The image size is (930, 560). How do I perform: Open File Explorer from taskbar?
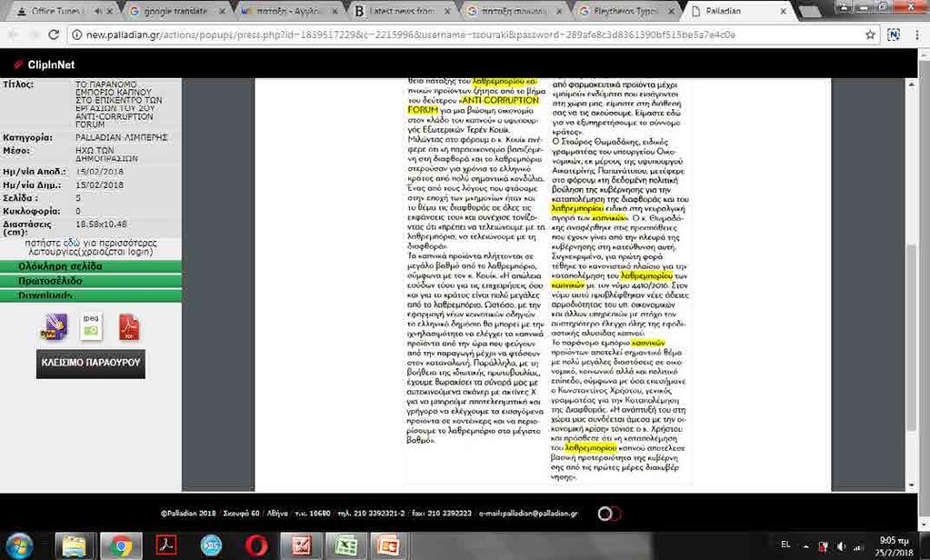(x=75, y=545)
